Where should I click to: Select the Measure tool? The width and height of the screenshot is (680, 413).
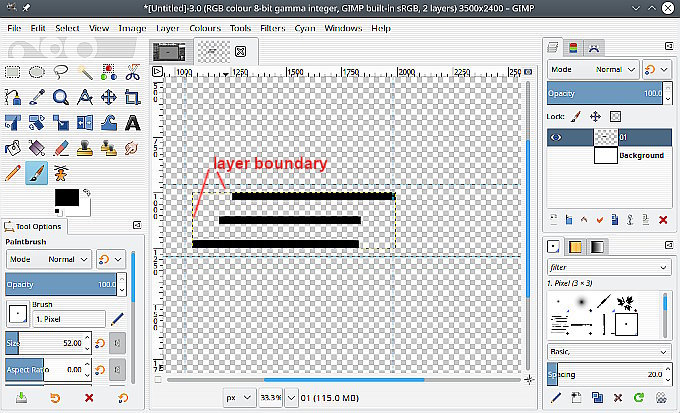(85, 97)
